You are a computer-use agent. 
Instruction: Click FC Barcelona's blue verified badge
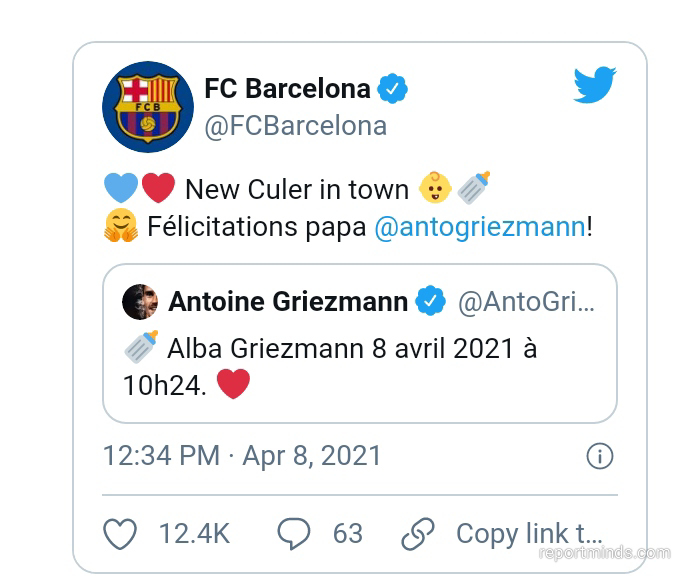(393, 88)
